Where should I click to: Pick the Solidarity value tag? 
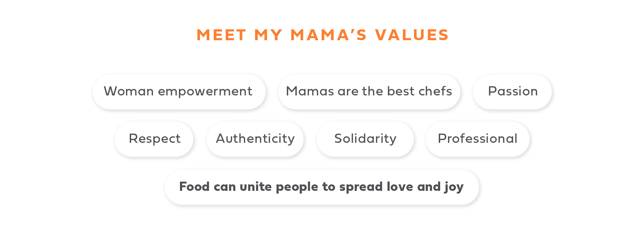click(365, 139)
